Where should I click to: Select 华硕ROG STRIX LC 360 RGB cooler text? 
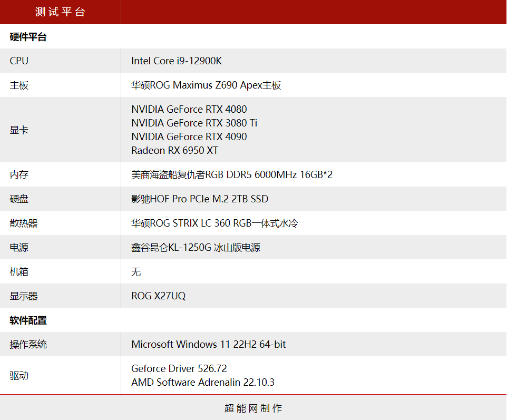click(x=214, y=223)
